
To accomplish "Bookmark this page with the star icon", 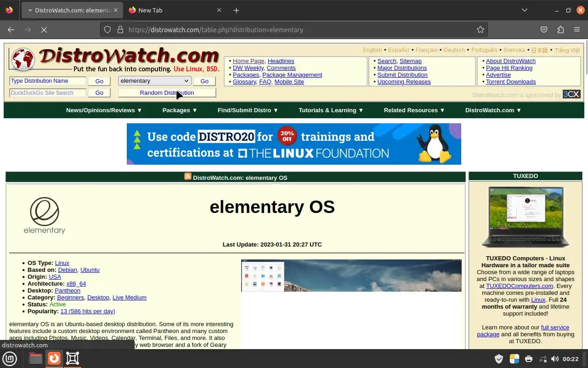I will [481, 29].
